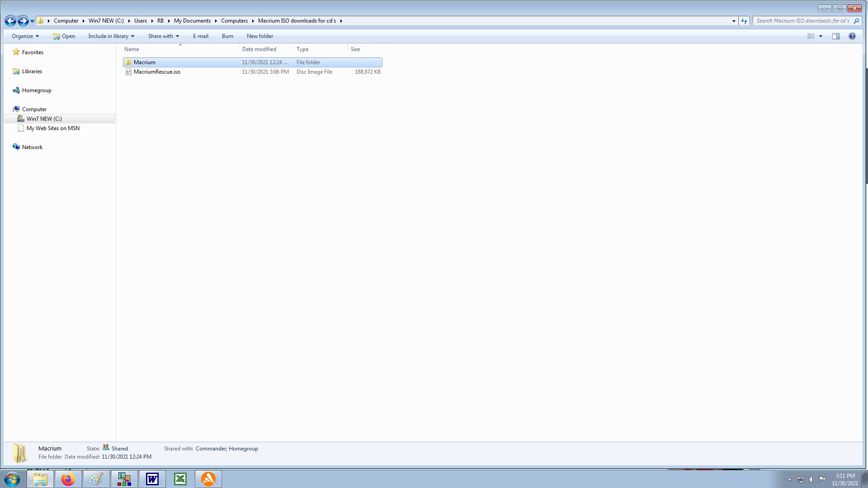Open the recent pages dropdown arrow
This screenshot has height=488, width=868.
[x=32, y=21]
